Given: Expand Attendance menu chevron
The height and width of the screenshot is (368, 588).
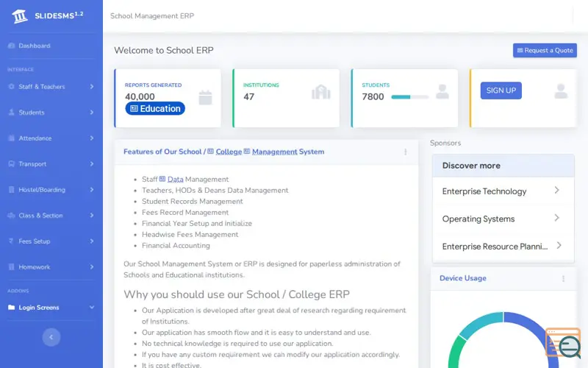Looking at the screenshot, I should 92,138.
